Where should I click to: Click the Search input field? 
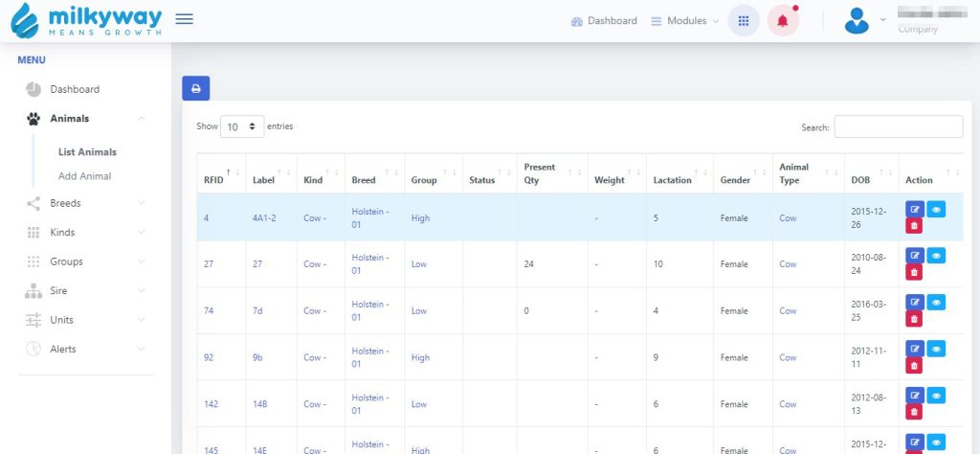click(x=898, y=126)
